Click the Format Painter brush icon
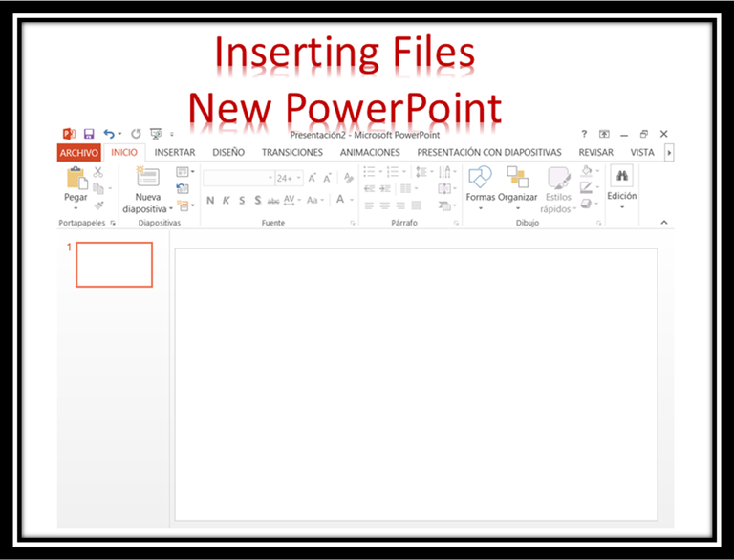The height and width of the screenshot is (560, 734). (x=98, y=205)
